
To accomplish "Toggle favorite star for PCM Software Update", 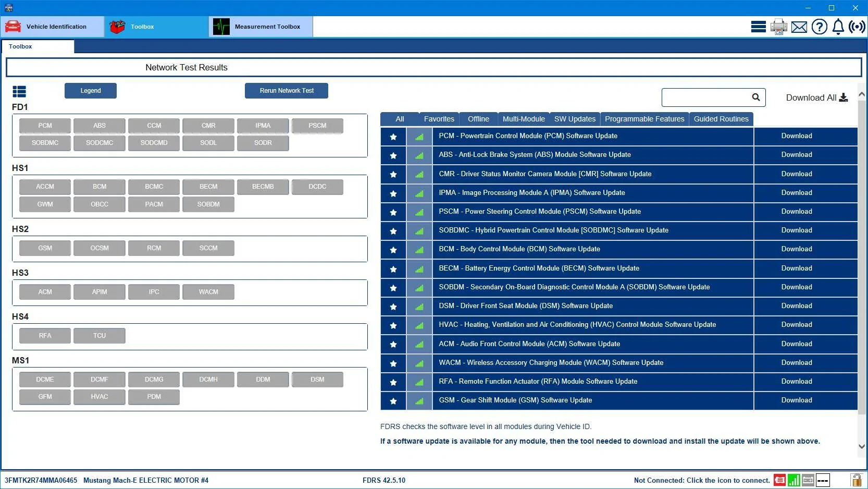I will 393,137.
